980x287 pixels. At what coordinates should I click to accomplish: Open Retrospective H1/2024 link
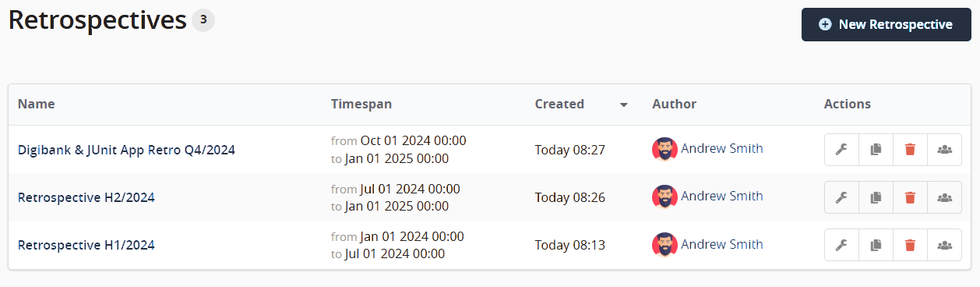click(x=86, y=245)
